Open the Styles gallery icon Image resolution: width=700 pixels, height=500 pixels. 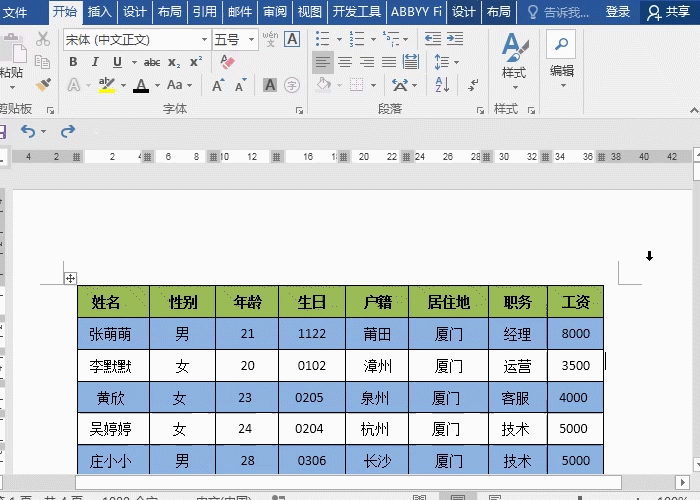coord(514,47)
